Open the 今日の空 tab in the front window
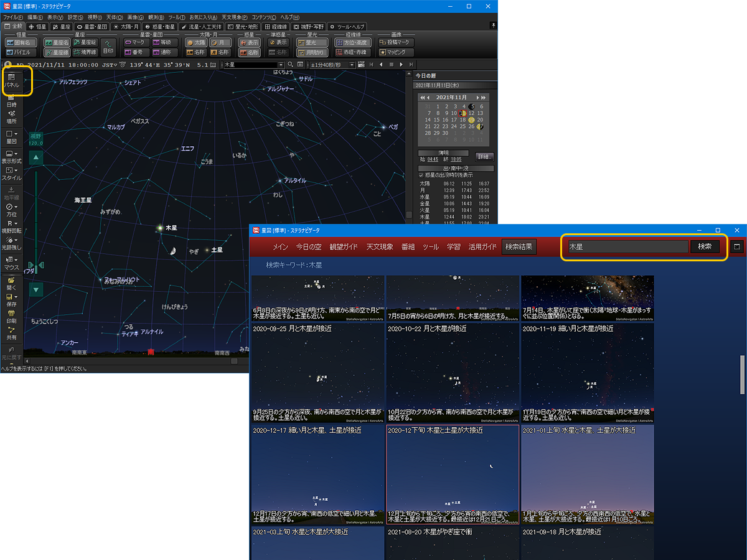The width and height of the screenshot is (747, 560). coord(309,247)
